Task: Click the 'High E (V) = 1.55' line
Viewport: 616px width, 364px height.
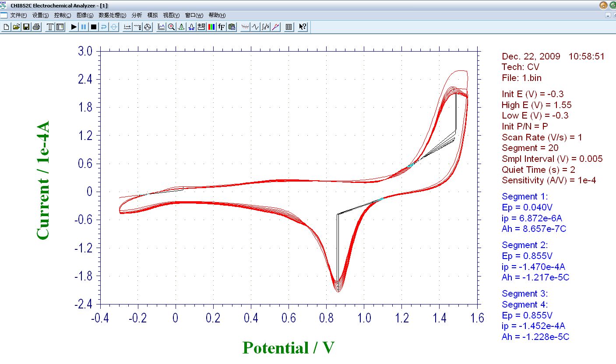Action: tap(537, 105)
